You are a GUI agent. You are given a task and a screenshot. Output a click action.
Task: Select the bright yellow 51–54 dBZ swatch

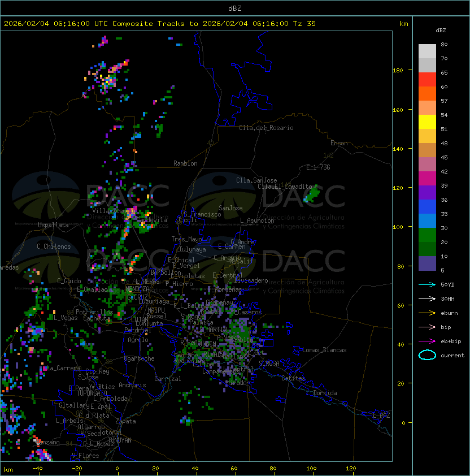point(427,122)
